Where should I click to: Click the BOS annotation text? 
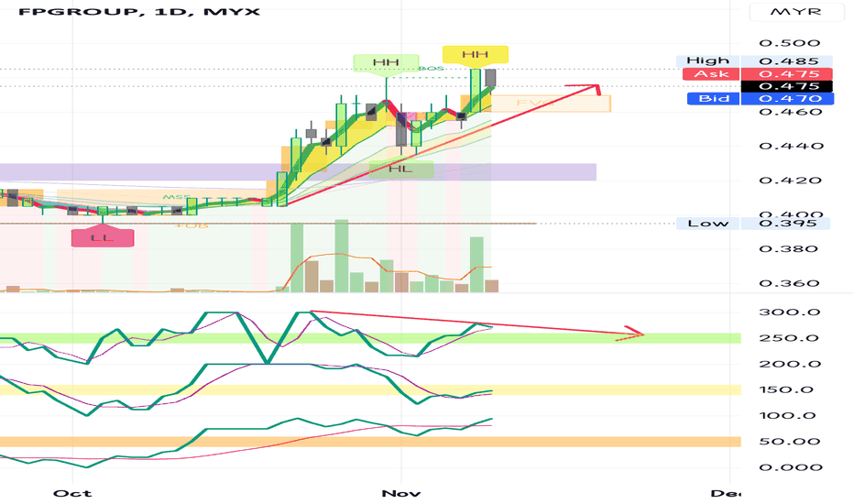(x=432, y=69)
